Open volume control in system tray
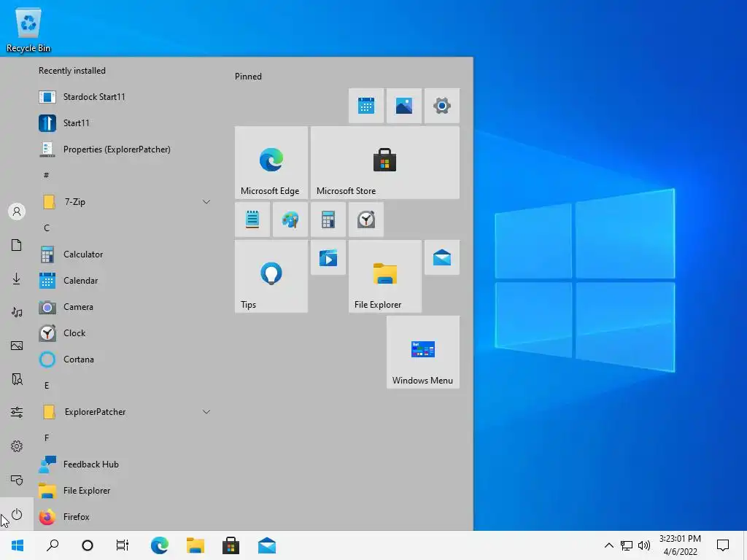The width and height of the screenshot is (747, 560). pos(644,545)
